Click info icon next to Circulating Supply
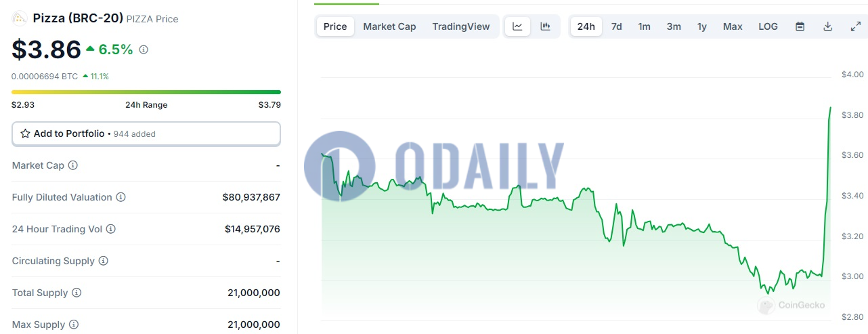The width and height of the screenshot is (868, 334). tap(104, 261)
